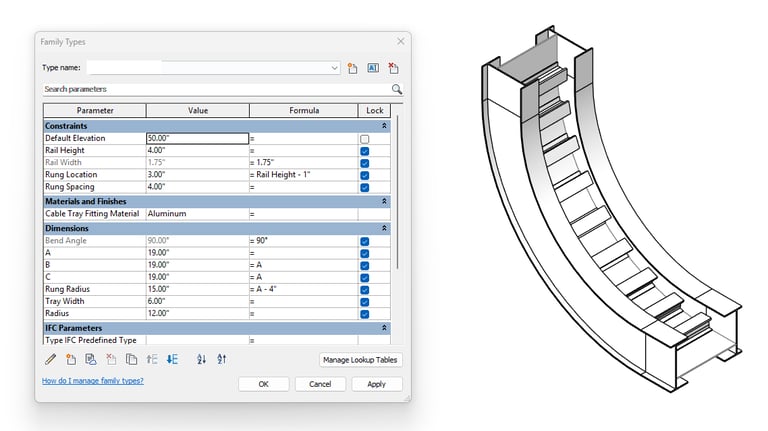
Task: Collapse the Materials and Finishes group
Action: pyautogui.click(x=384, y=201)
